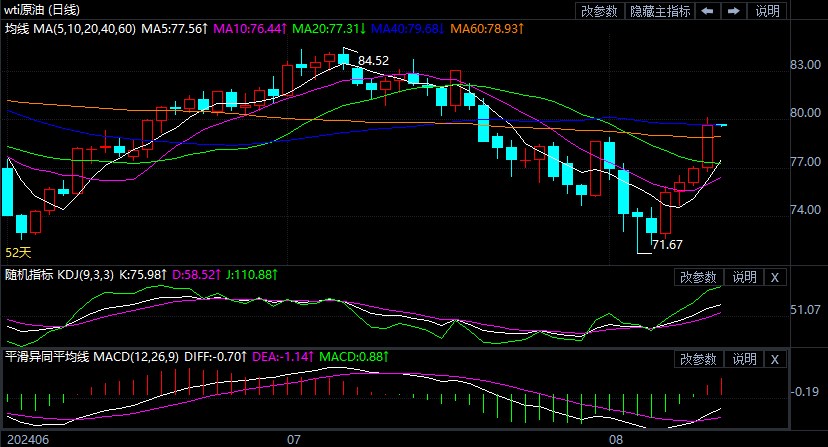This screenshot has width=828, height=447.
Task: Select the MA5:77.56 legend value
Action: (175, 29)
